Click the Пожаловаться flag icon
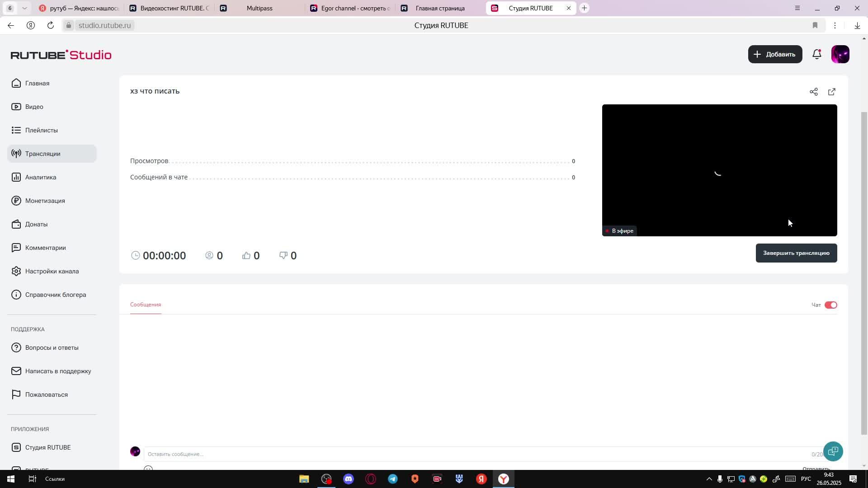The image size is (868, 488). click(x=16, y=394)
